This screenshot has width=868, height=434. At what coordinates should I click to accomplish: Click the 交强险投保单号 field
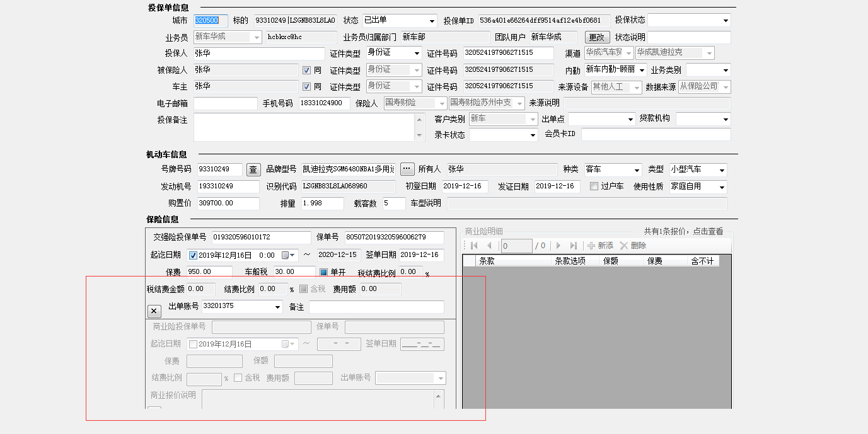261,237
